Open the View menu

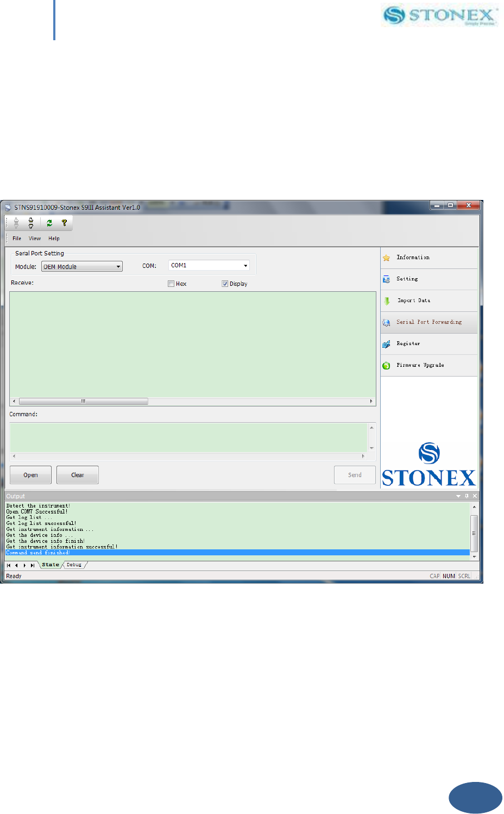pos(35,239)
